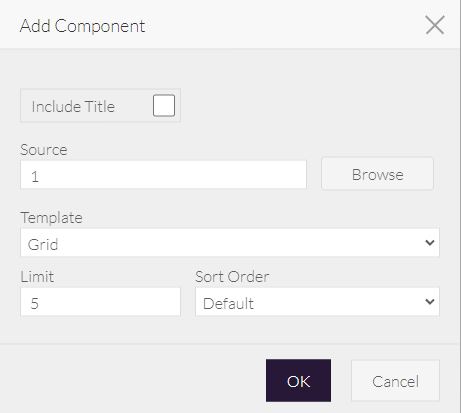Viewport: 461px width, 413px height.
Task: Click the Include Title label text
Action: (73, 107)
